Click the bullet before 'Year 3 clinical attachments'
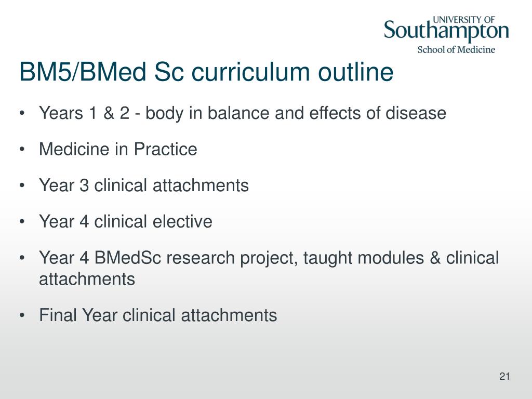The height and width of the screenshot is (399, 532). pyautogui.click(x=22, y=185)
